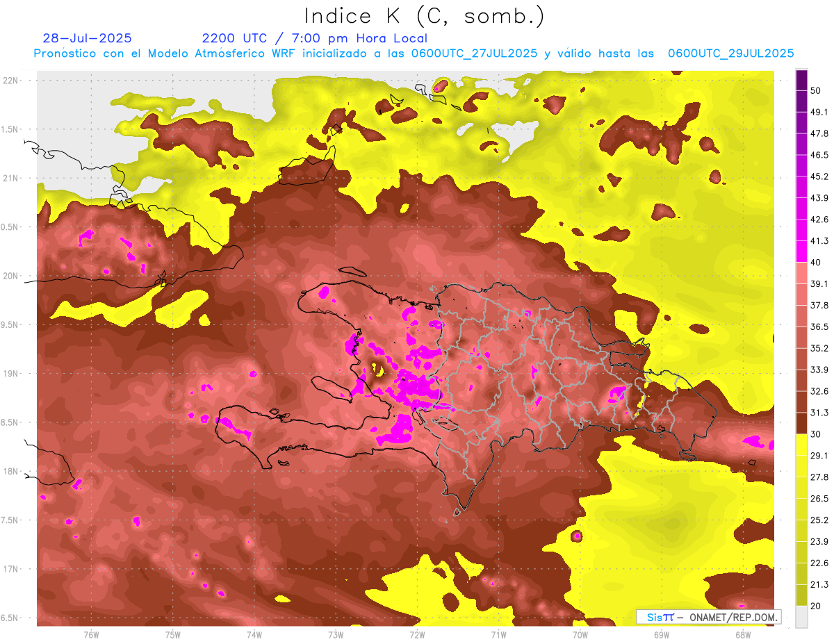Click the colorbar value '32.6'
The width and height of the screenshot is (834, 644).
[819, 391]
